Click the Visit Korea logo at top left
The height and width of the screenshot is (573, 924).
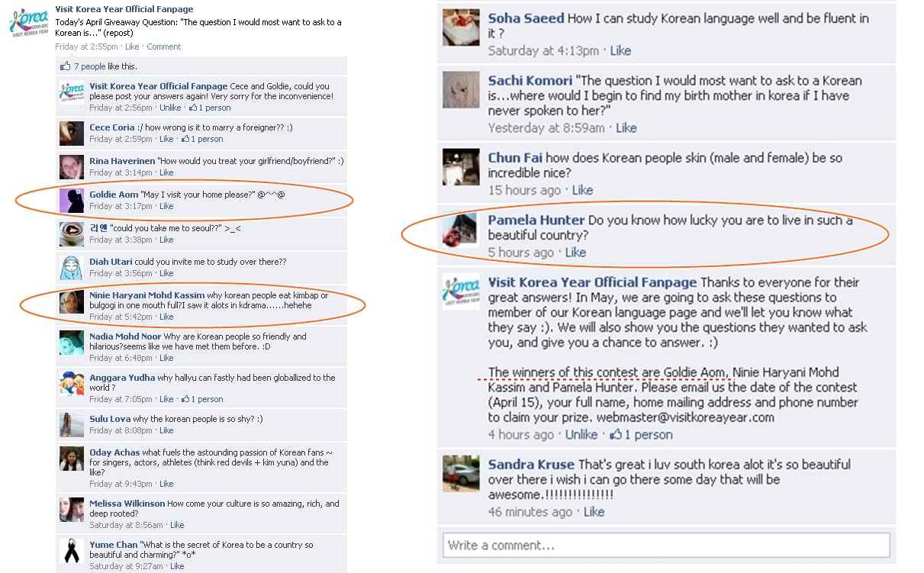tap(27, 24)
